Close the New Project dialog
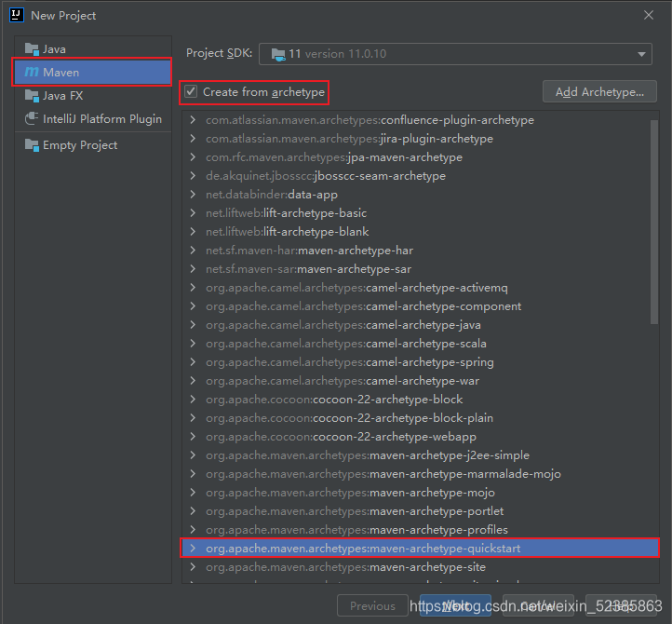Screen dimensions: 672x624 [x=649, y=15]
